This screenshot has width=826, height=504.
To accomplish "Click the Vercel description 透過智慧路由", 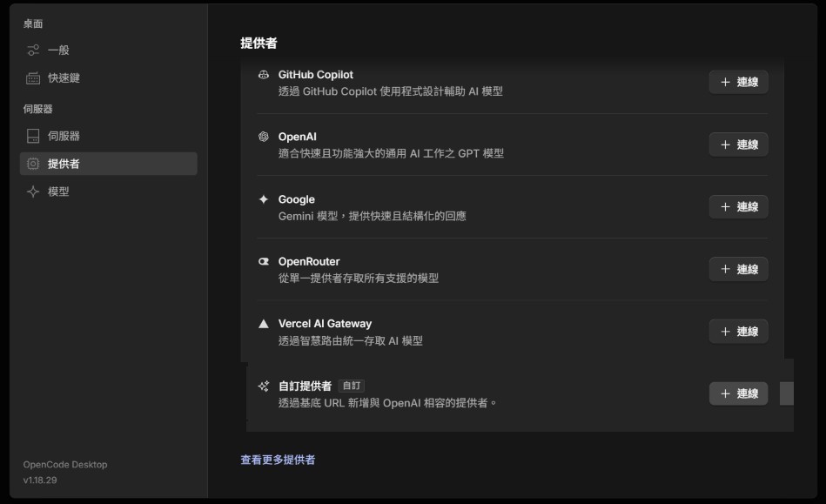I will (x=350, y=340).
